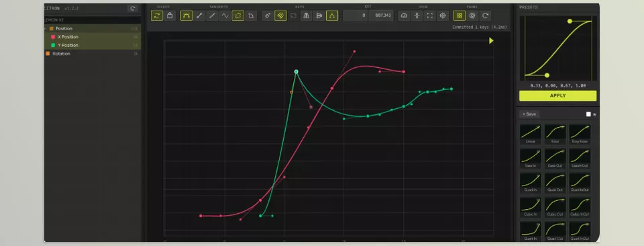Click the concentric circle icon in Panel group

[x=472, y=15]
